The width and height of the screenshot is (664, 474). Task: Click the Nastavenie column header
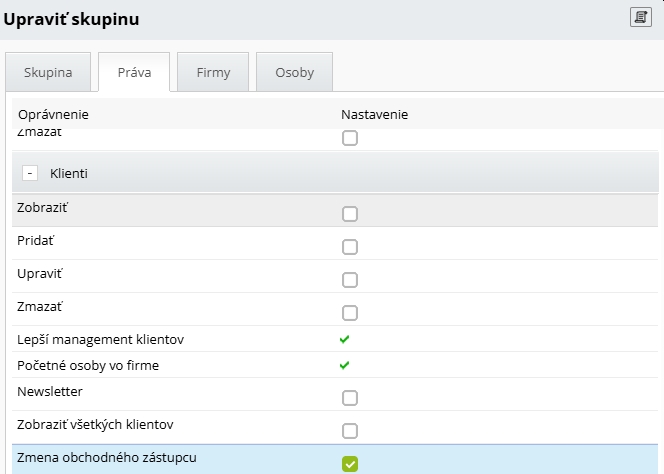(x=374, y=114)
